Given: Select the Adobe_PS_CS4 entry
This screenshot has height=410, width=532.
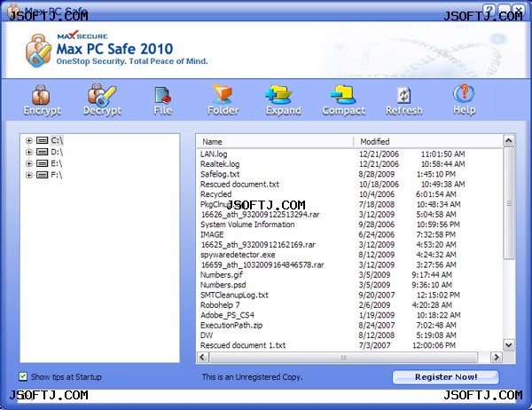Looking at the screenshot, I should click(x=227, y=315).
